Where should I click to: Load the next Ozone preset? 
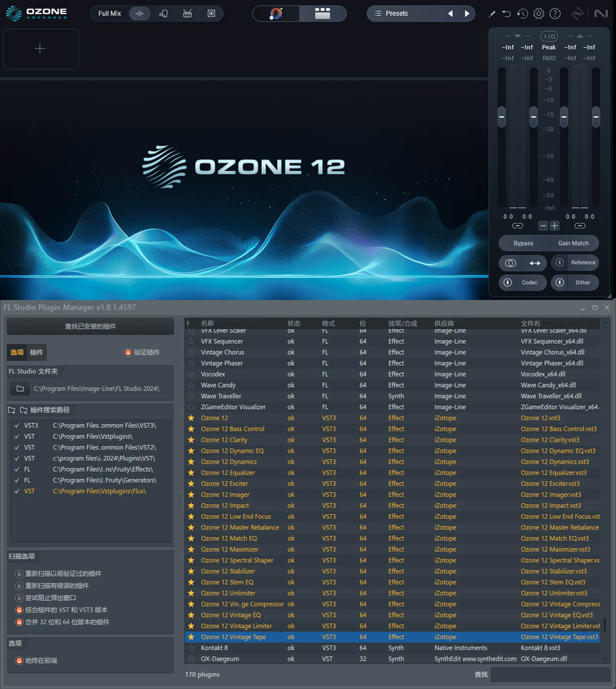(x=467, y=14)
